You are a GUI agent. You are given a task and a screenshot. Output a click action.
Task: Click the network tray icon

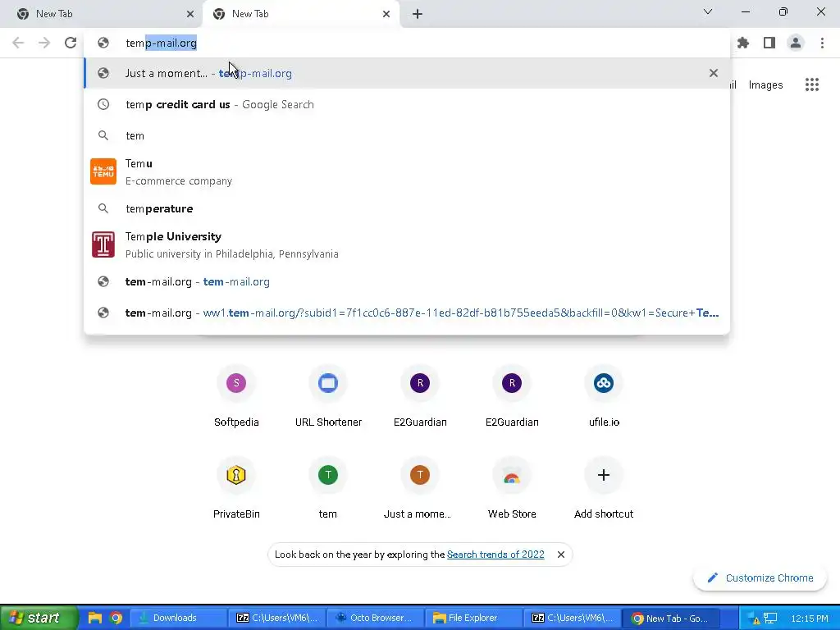coord(770,619)
